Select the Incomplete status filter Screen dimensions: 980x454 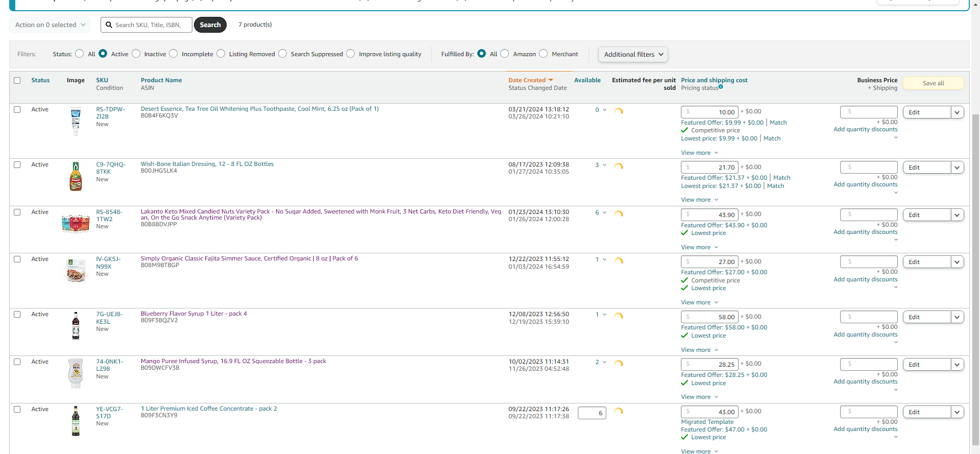(x=174, y=54)
